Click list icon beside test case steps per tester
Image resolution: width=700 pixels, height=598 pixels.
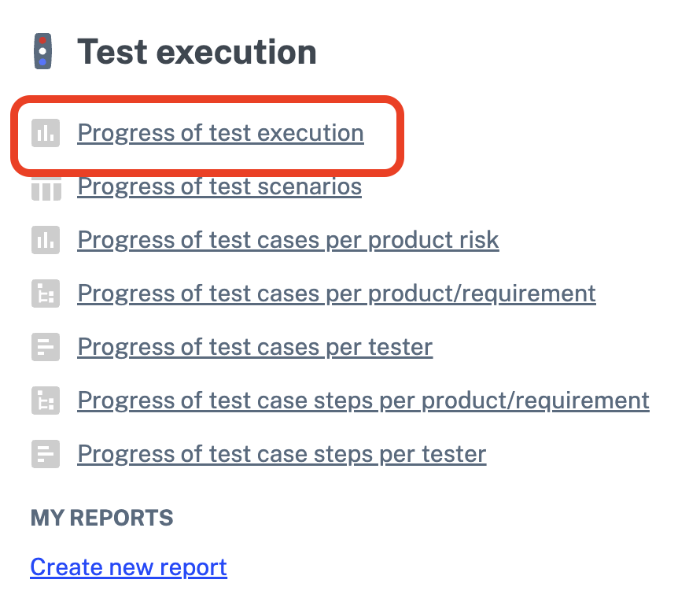pyautogui.click(x=46, y=454)
